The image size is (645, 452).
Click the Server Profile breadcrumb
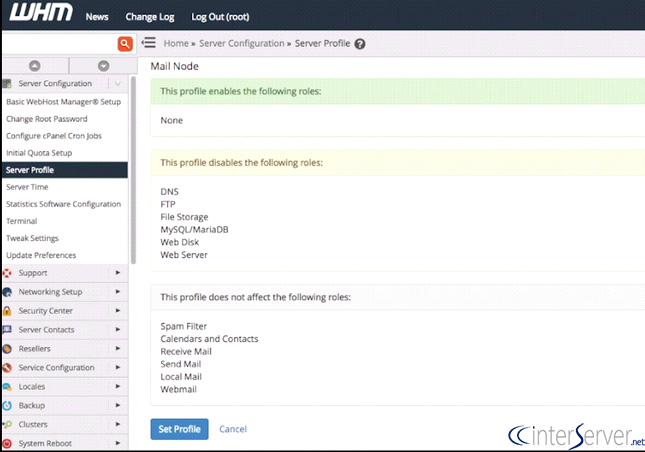point(322,43)
